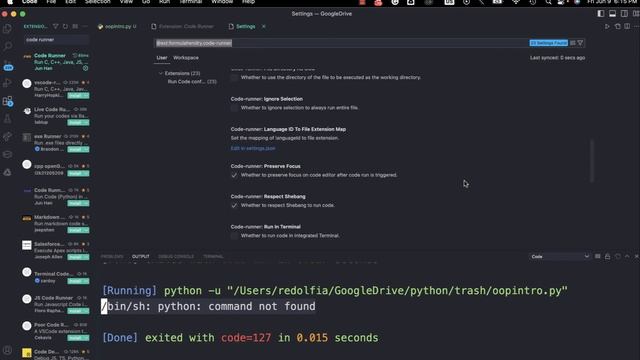Click the settings found count badge
This screenshot has width=640, height=360.
click(549, 43)
